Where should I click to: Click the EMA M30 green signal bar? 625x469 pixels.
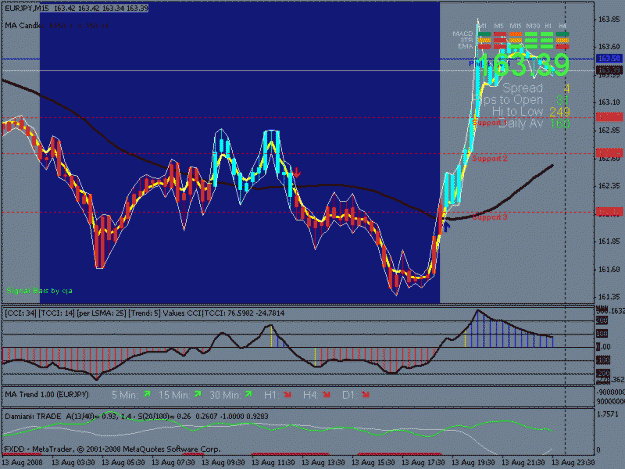tap(531, 47)
